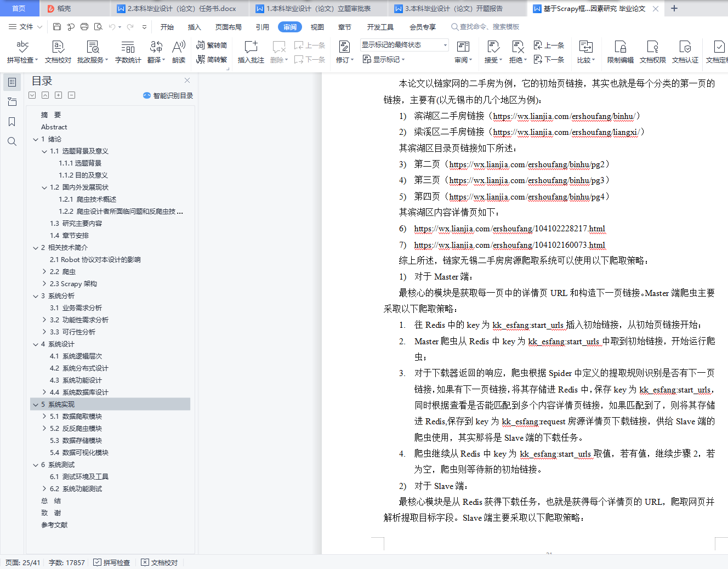Toggle the 拼写检查 status bar checkbox
728x569 pixels.
(x=112, y=562)
